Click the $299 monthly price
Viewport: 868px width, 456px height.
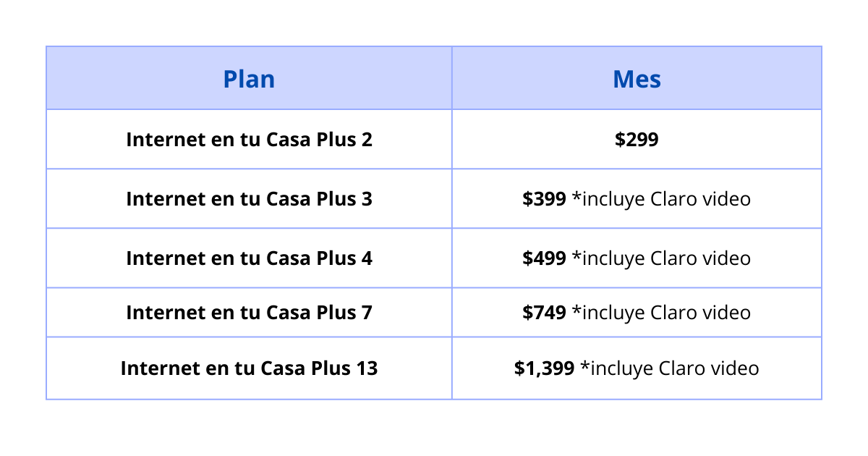[637, 140]
